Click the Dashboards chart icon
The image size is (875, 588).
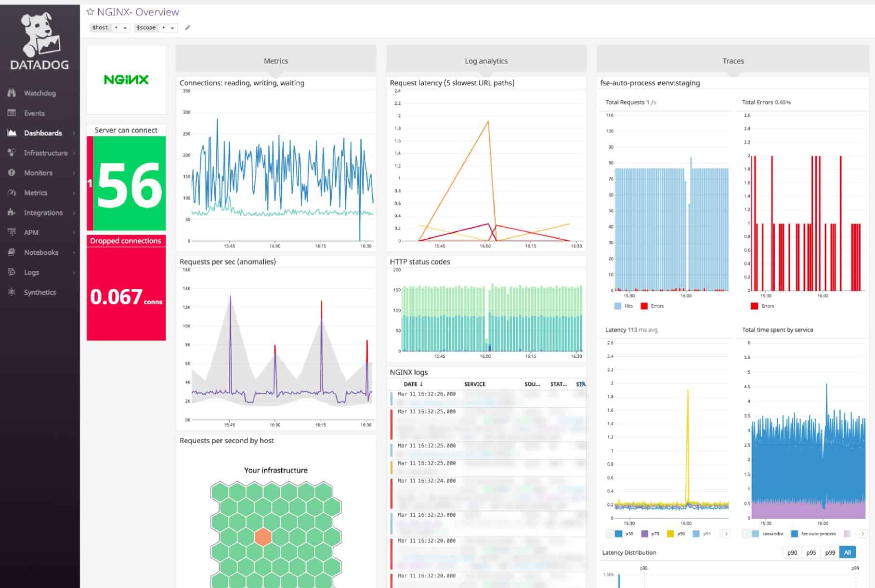pos(12,133)
